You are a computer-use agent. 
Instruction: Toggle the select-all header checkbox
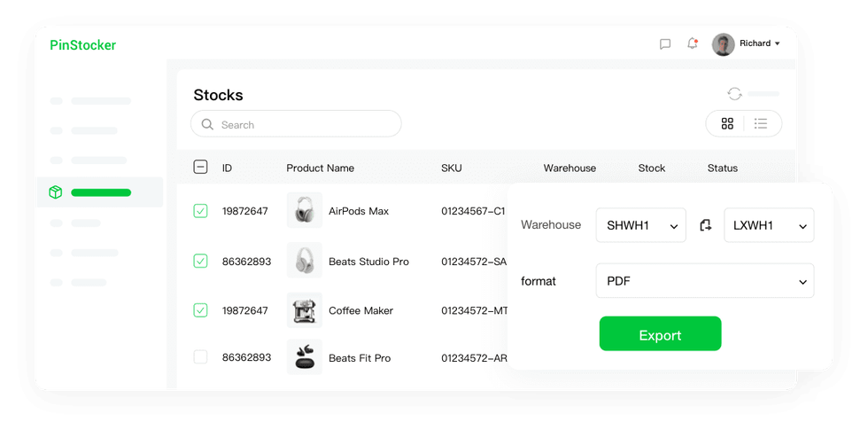(x=200, y=167)
